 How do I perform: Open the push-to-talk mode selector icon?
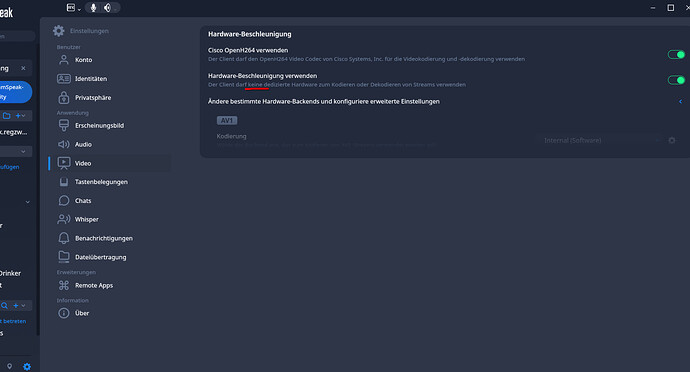point(71,7)
